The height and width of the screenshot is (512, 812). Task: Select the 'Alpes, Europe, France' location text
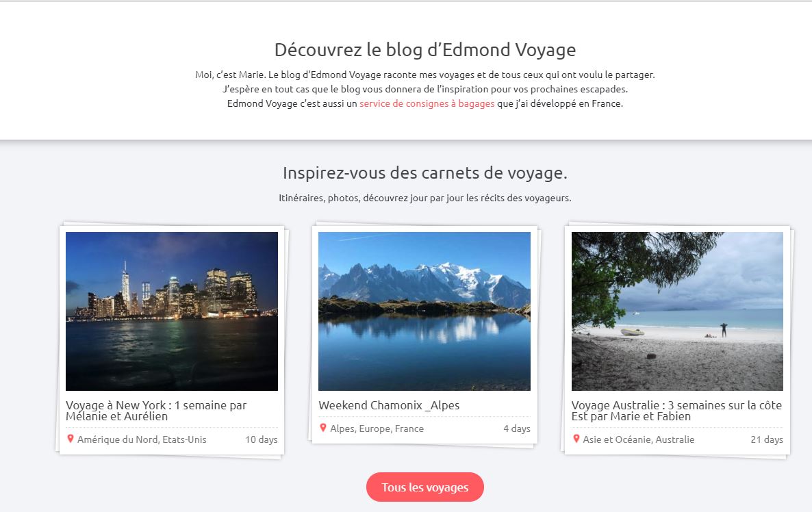(377, 428)
